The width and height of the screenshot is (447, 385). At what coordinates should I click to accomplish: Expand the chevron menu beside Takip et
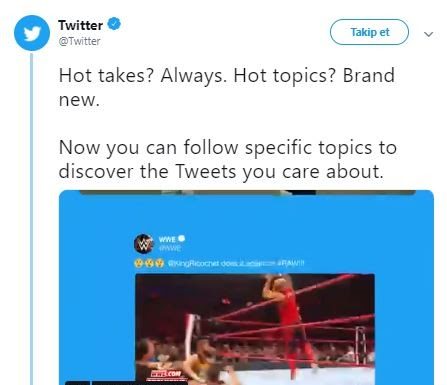(428, 34)
